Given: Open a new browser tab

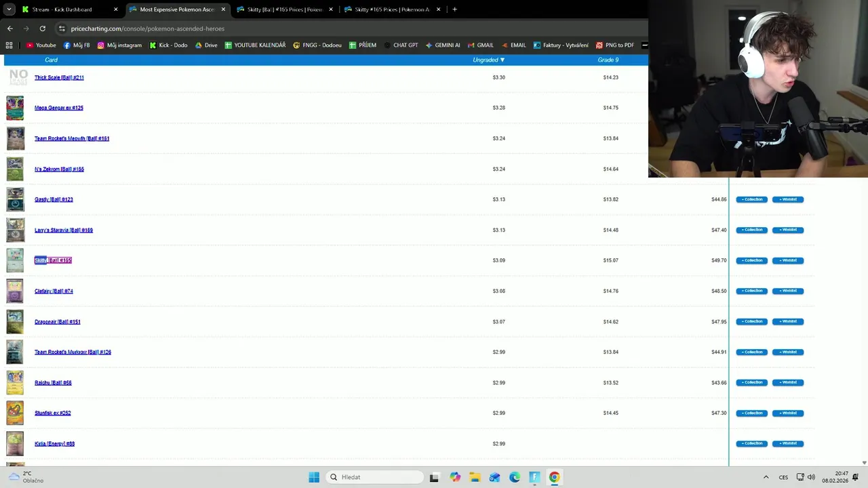Looking at the screenshot, I should click(x=454, y=9).
